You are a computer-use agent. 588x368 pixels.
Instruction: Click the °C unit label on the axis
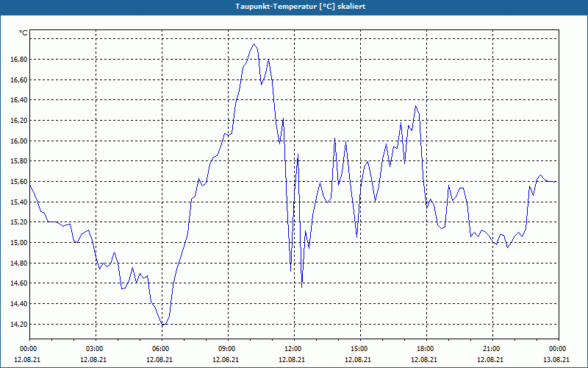(24, 33)
